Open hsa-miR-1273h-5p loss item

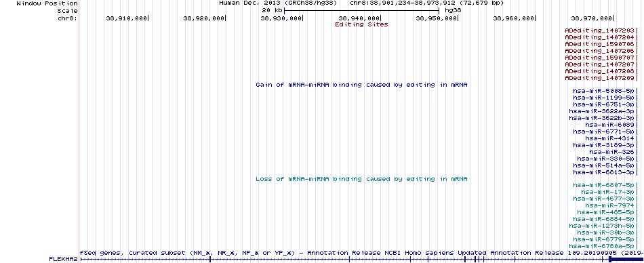[x=602, y=226]
